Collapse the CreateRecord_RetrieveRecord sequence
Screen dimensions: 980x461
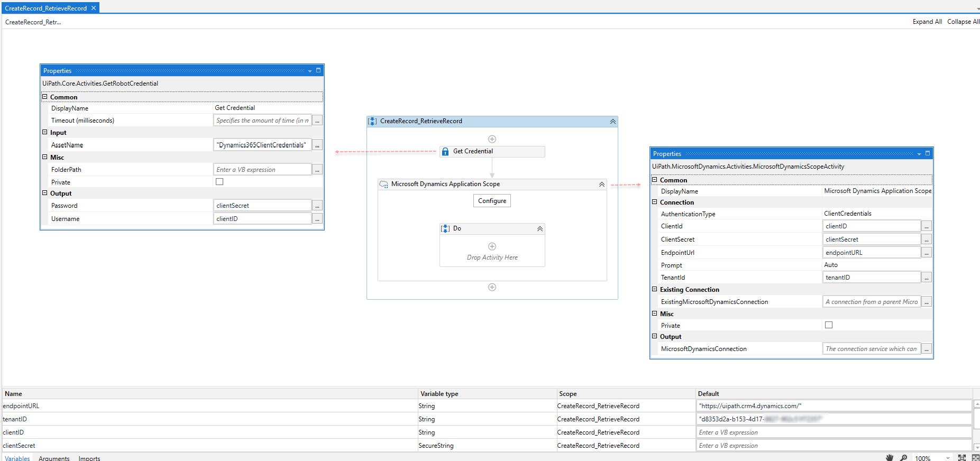click(613, 122)
